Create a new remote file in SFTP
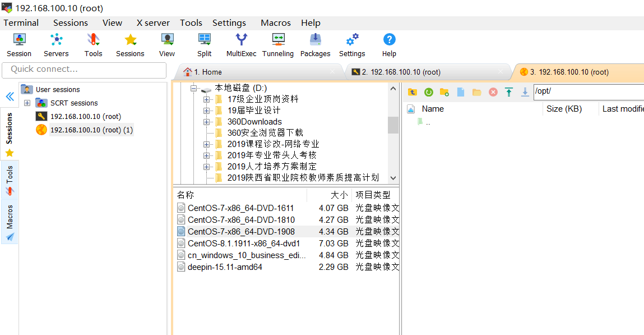This screenshot has width=644, height=335. point(460,92)
